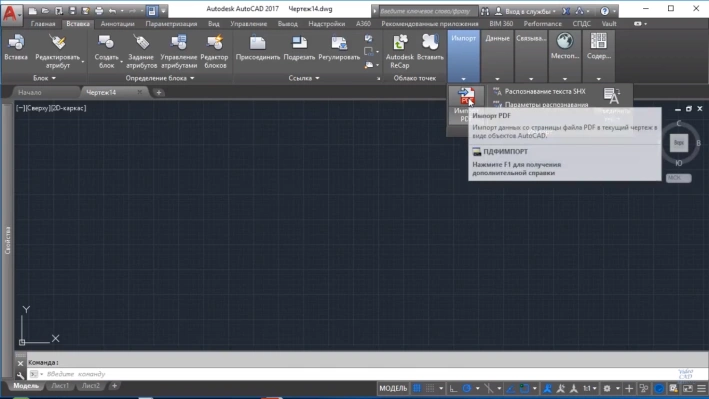The height and width of the screenshot is (399, 709).
Task: Expand the Связывание panel arrow
Action: click(531, 79)
